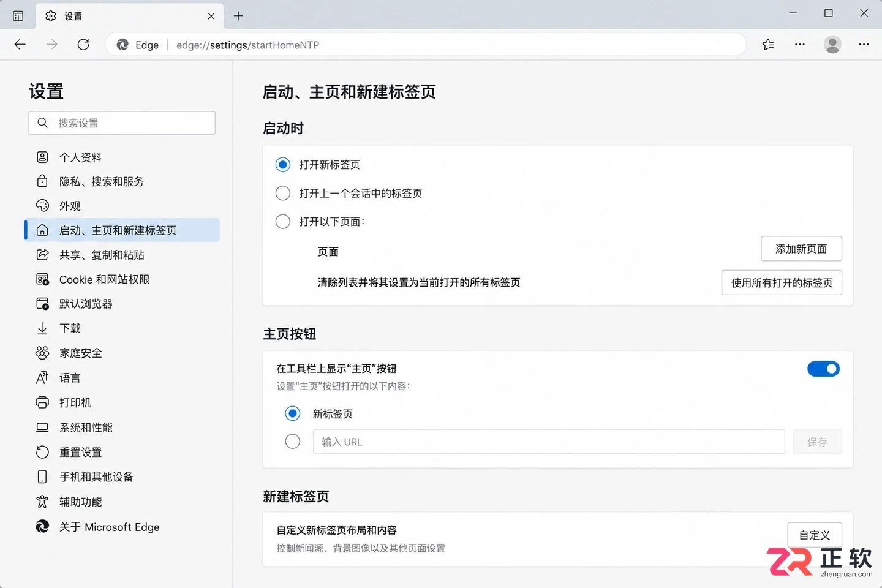Image resolution: width=882 pixels, height=588 pixels.
Task: Click the forward navigation arrow
Action: point(52,44)
